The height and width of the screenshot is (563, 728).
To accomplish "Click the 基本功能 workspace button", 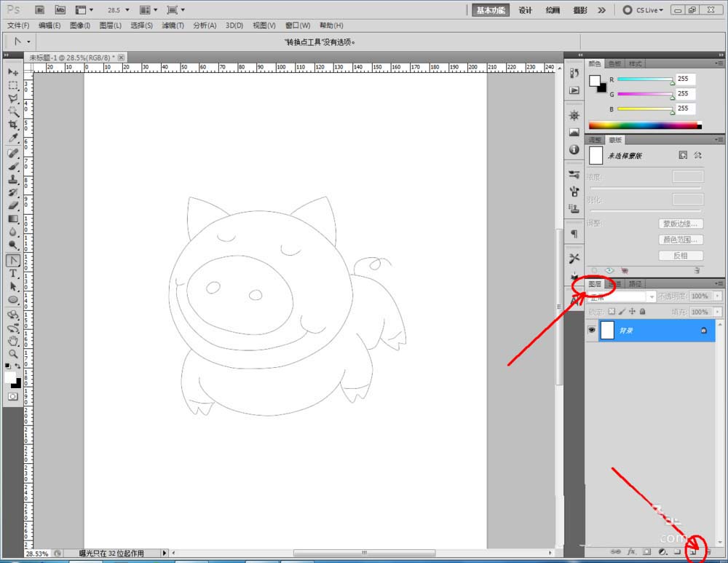I will point(491,10).
